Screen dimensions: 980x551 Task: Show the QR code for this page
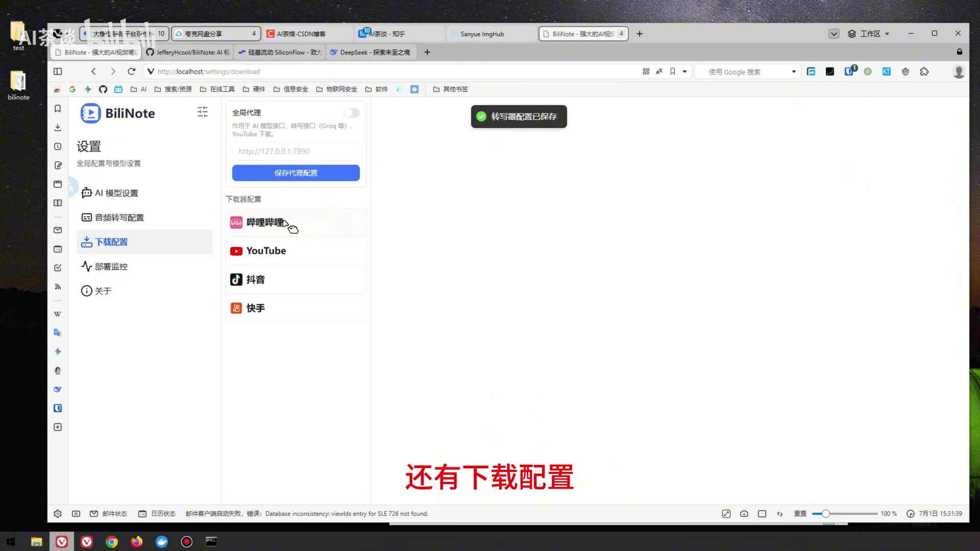(646, 71)
